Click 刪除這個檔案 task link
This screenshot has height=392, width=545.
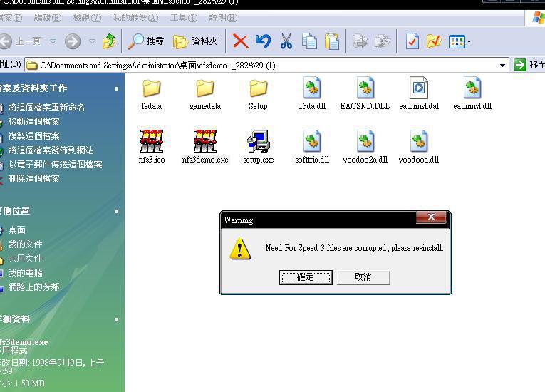(x=33, y=179)
